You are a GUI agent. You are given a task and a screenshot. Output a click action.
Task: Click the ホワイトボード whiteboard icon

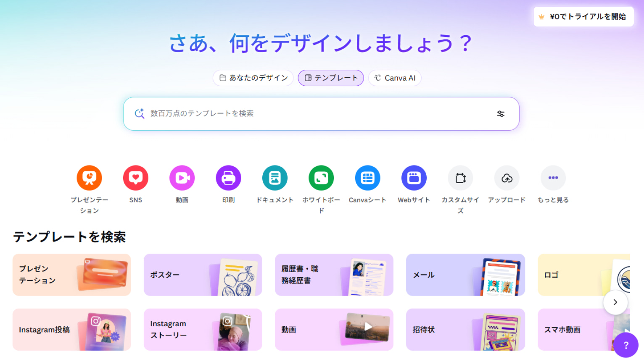(321, 178)
